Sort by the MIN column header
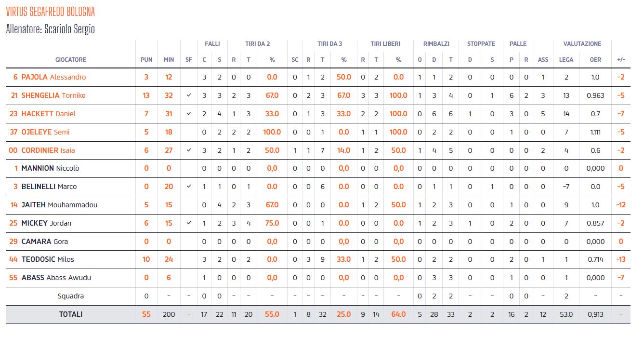 click(x=169, y=60)
